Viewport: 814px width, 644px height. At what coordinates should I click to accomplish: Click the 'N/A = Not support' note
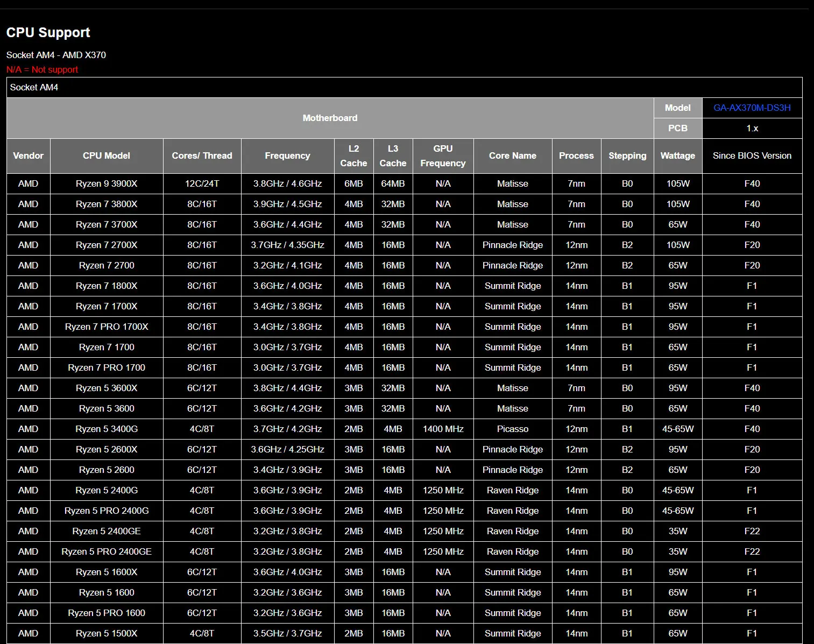42,69
